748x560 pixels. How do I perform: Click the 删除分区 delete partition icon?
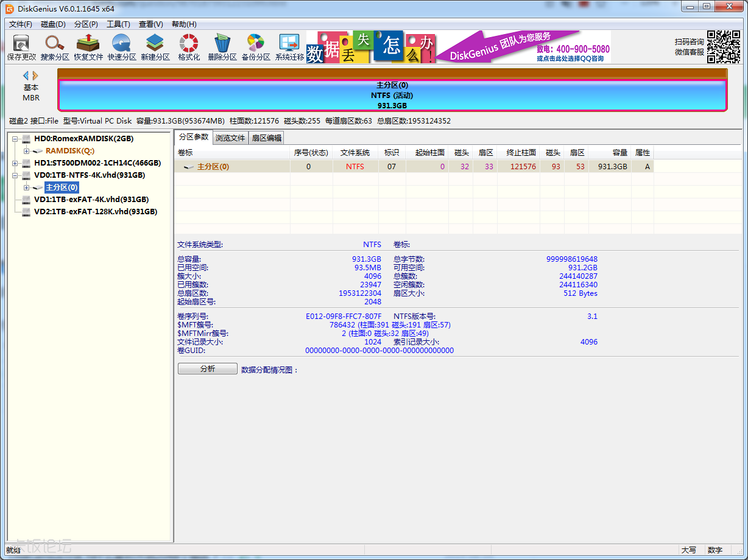click(x=222, y=47)
